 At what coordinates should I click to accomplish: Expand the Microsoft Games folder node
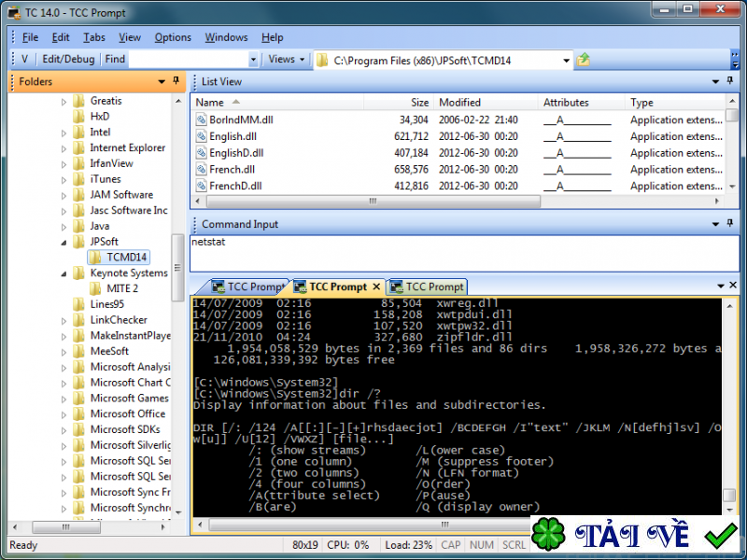tap(63, 399)
